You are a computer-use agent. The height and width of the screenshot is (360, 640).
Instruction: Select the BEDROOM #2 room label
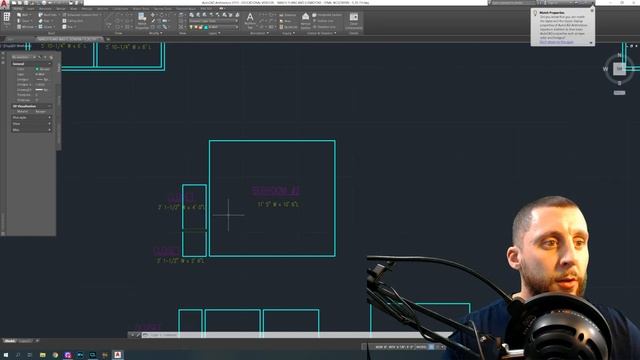(x=276, y=191)
